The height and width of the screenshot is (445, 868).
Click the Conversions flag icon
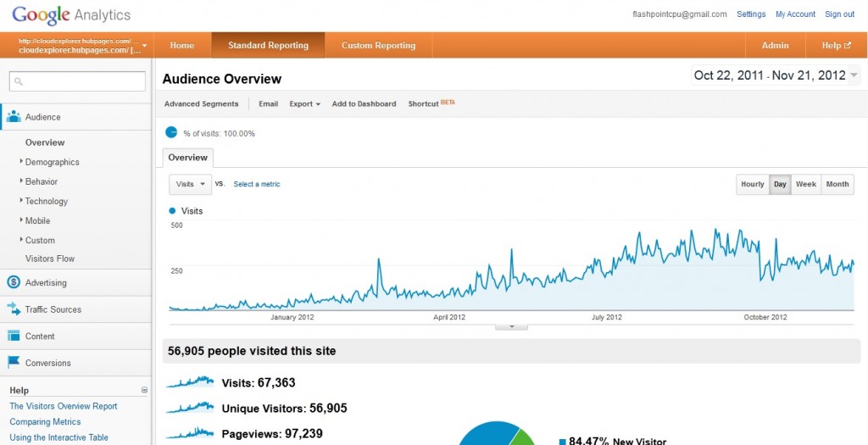point(14,363)
